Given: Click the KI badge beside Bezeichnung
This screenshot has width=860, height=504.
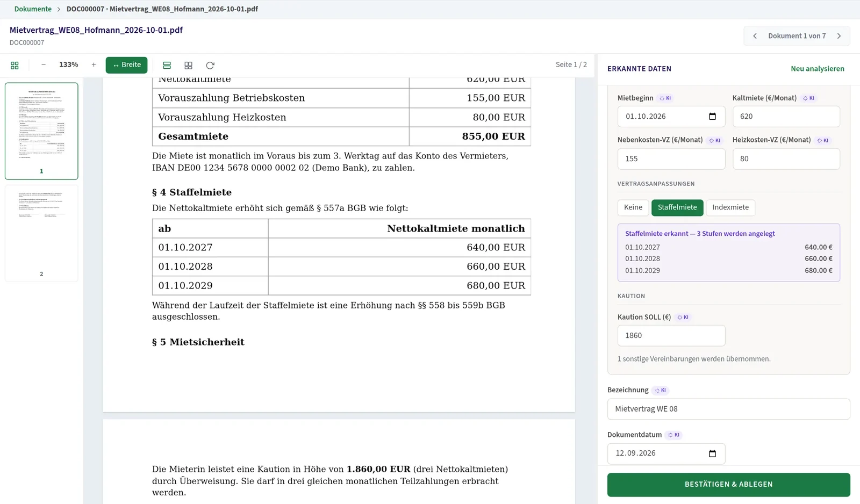Looking at the screenshot, I should pos(661,391).
